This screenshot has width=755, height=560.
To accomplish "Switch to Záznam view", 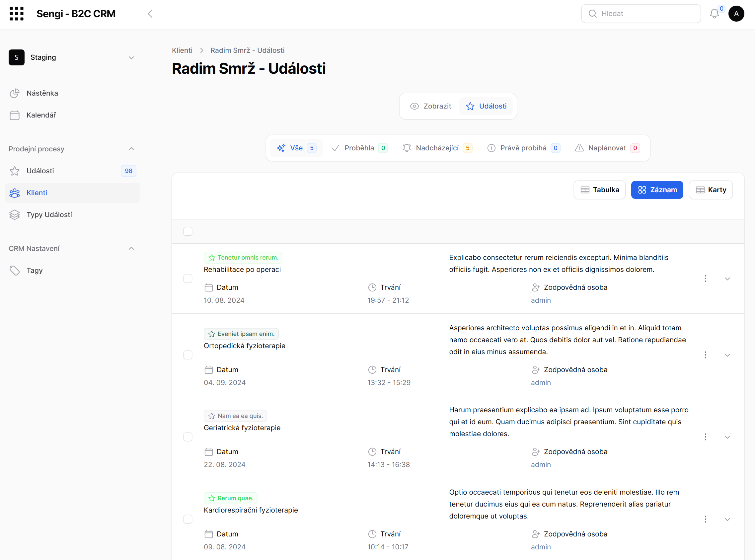I will pyautogui.click(x=657, y=190).
